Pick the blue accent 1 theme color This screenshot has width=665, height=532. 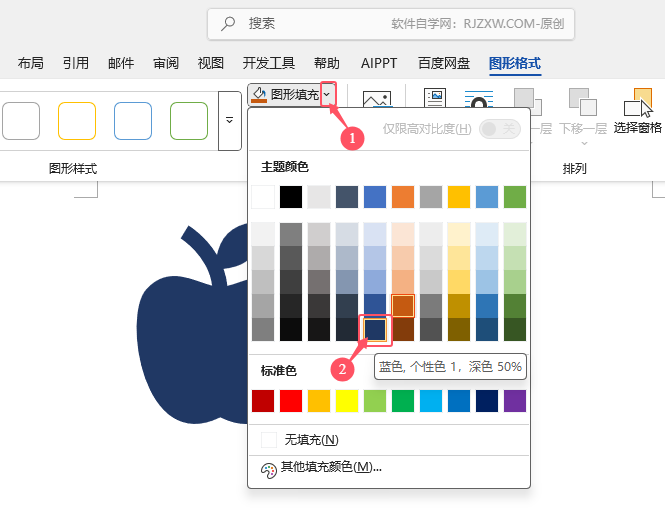point(375,197)
